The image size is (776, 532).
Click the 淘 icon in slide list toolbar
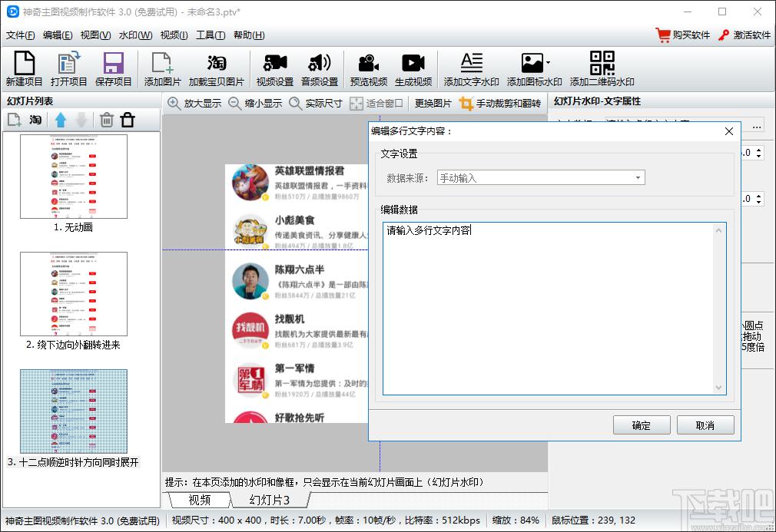pos(35,120)
